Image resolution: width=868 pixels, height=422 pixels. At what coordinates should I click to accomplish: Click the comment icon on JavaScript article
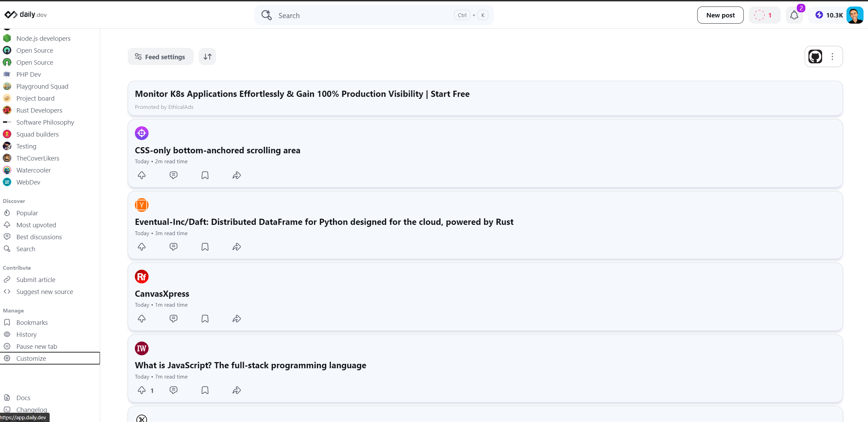tap(174, 391)
